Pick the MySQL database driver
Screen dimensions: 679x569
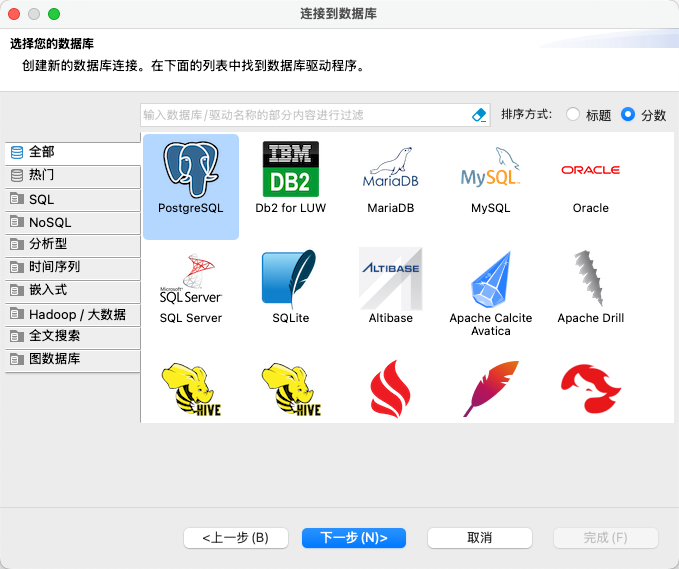click(x=490, y=179)
